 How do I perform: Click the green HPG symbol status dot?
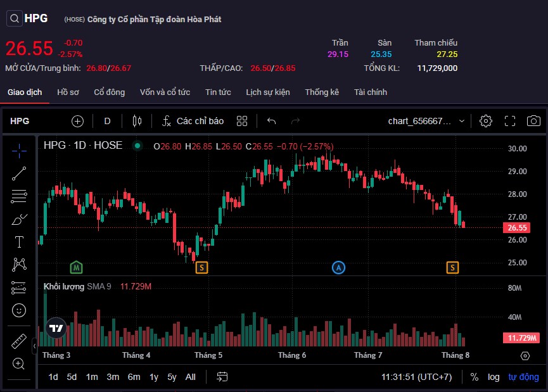point(137,146)
